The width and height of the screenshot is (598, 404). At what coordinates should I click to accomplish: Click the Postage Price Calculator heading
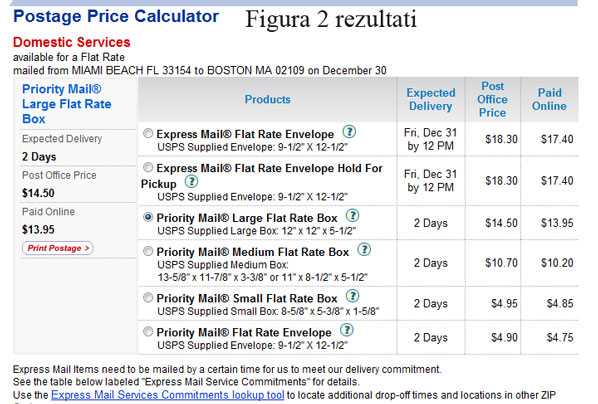pos(116,16)
